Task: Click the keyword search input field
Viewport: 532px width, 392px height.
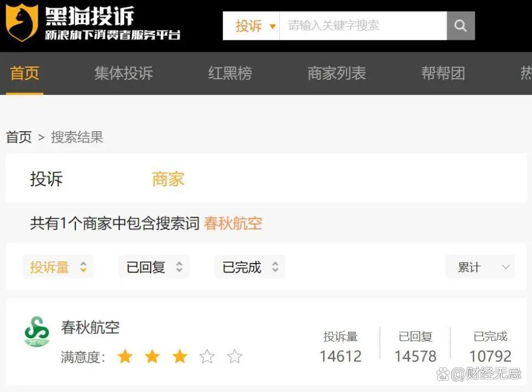Action: [x=363, y=26]
